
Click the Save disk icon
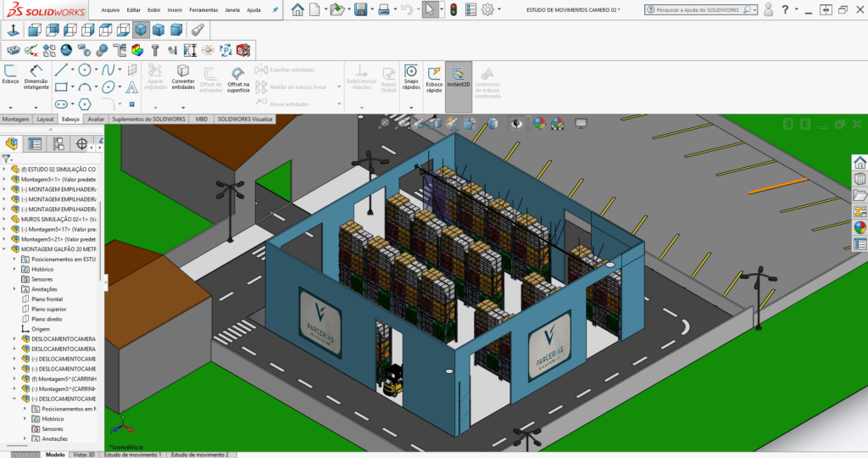coord(359,10)
